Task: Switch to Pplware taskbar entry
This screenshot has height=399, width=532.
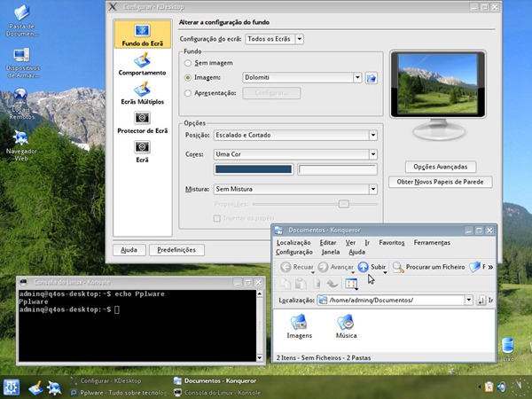Action: click(x=119, y=393)
